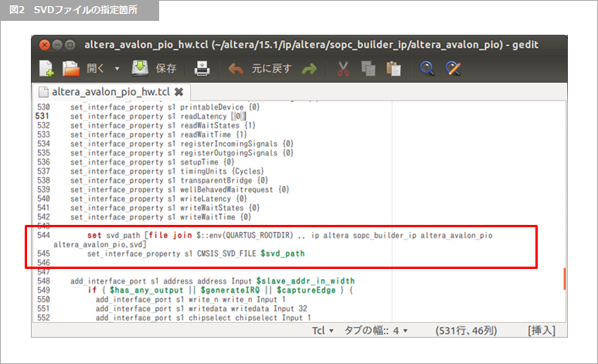Click the Copy icon in toolbar

[x=369, y=69]
